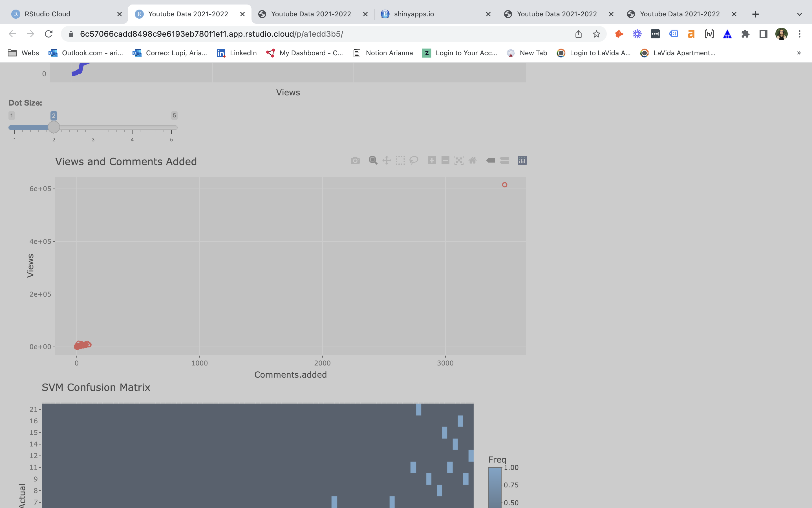The image size is (812, 508).
Task: Open a new browser tab
Action: point(755,14)
